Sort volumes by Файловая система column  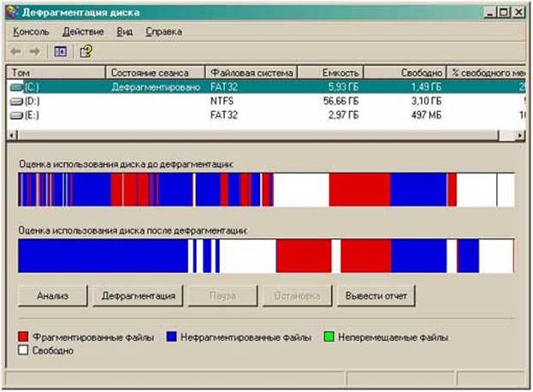tap(252, 73)
